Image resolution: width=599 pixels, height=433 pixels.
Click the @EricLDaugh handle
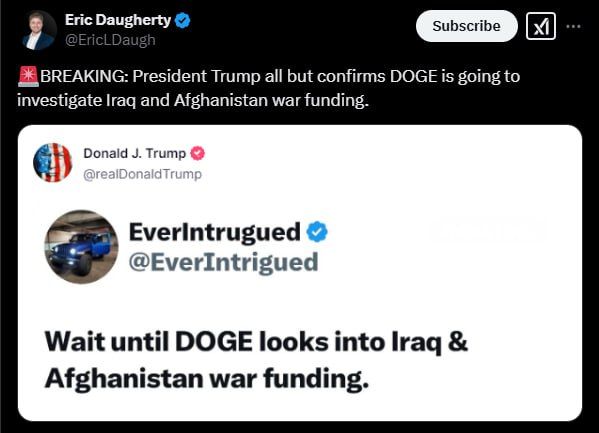click(110, 40)
